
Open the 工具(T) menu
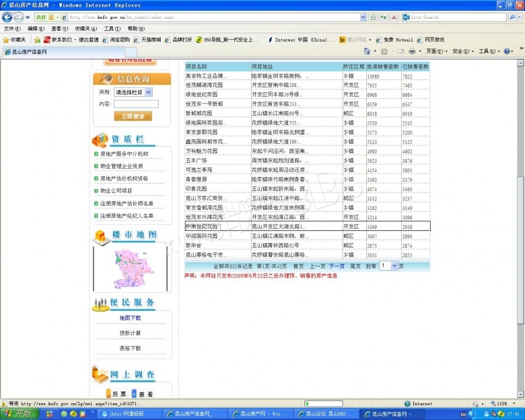click(x=112, y=29)
